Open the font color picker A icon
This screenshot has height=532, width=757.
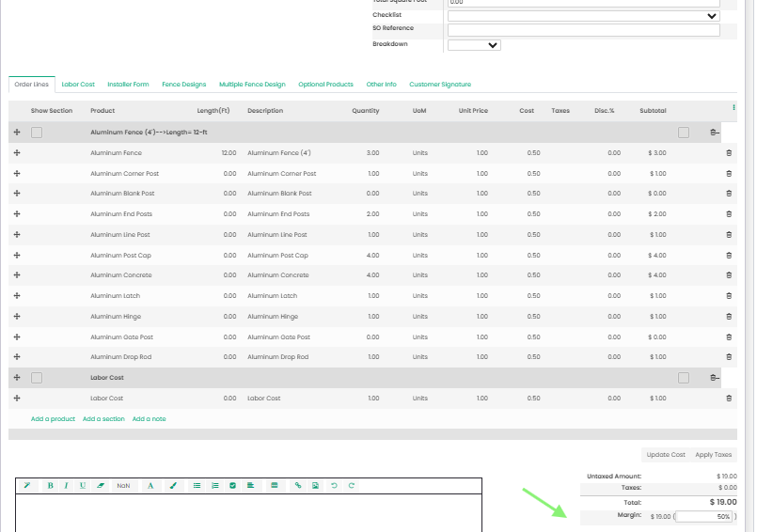(150, 486)
